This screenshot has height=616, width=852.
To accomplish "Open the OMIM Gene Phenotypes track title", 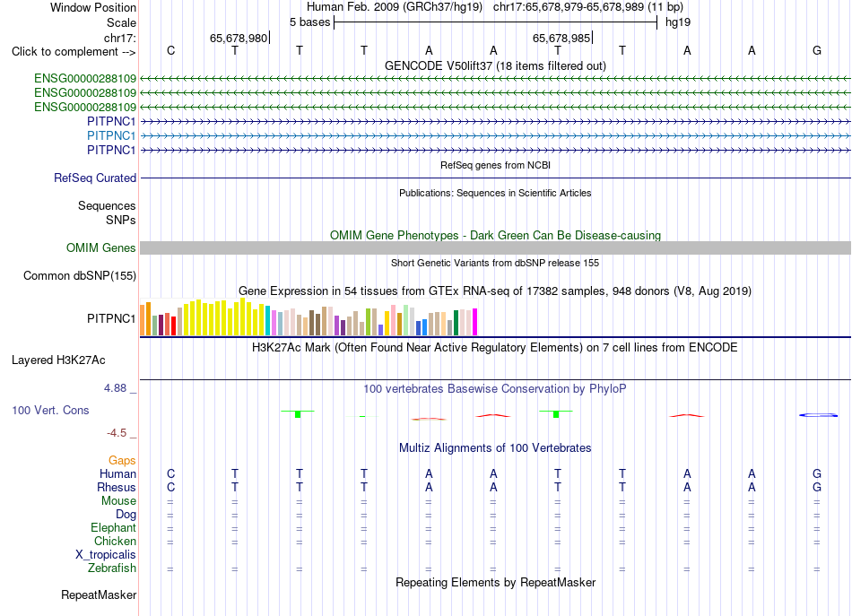I will [495, 235].
